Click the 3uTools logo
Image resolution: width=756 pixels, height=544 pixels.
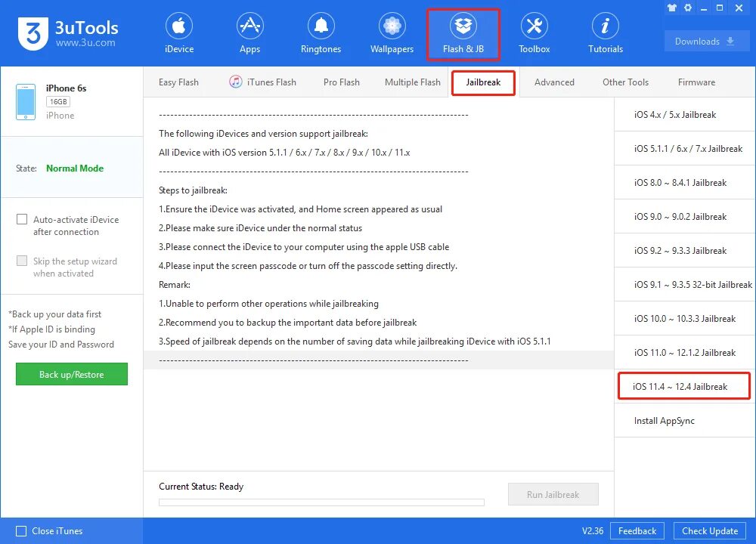click(33, 33)
